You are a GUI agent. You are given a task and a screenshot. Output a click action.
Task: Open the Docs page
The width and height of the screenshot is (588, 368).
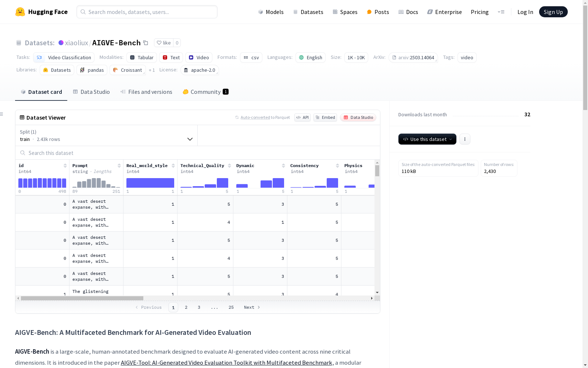point(408,12)
